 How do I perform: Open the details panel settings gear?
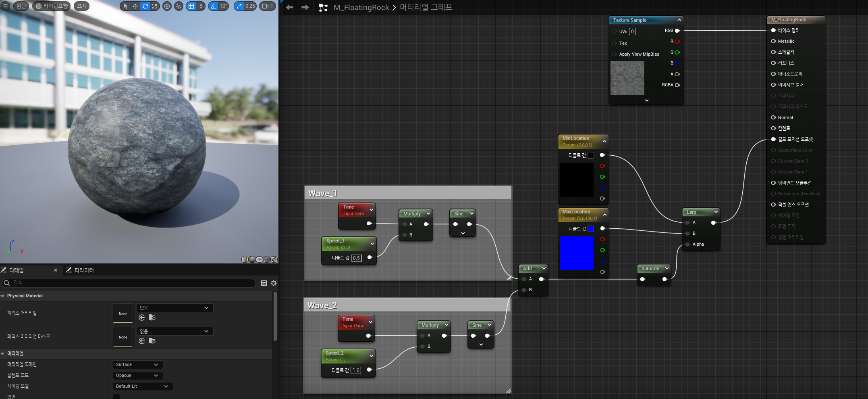coord(274,283)
